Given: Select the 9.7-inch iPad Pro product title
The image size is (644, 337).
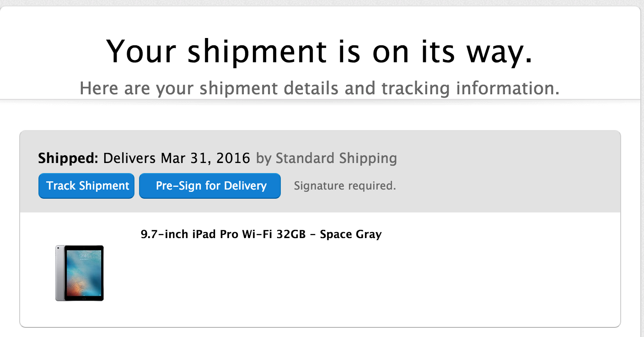Looking at the screenshot, I should tap(261, 234).
